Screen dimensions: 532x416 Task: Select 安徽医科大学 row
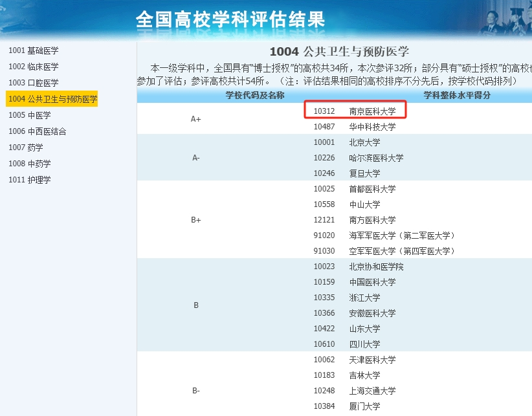pyautogui.click(x=372, y=313)
